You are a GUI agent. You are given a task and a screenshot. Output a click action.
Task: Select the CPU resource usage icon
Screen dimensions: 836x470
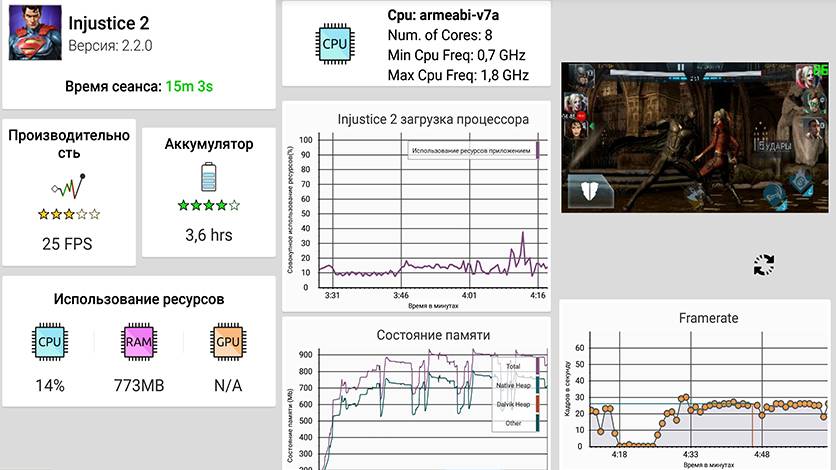(x=47, y=342)
